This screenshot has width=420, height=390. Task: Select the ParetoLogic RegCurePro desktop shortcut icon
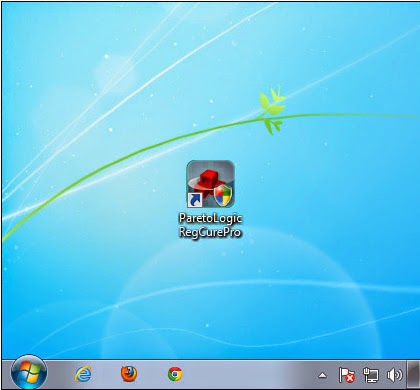tap(210, 184)
